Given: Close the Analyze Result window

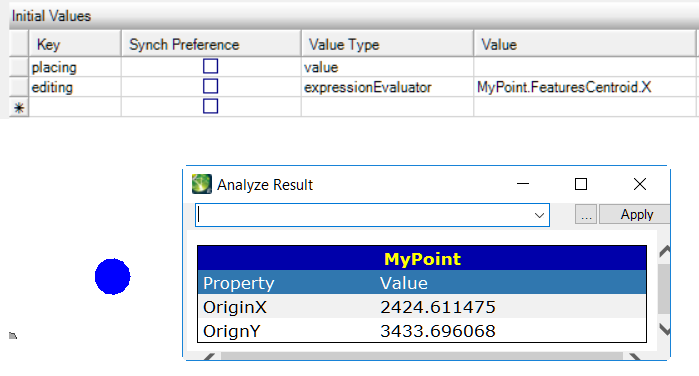Looking at the screenshot, I should coord(640,184).
